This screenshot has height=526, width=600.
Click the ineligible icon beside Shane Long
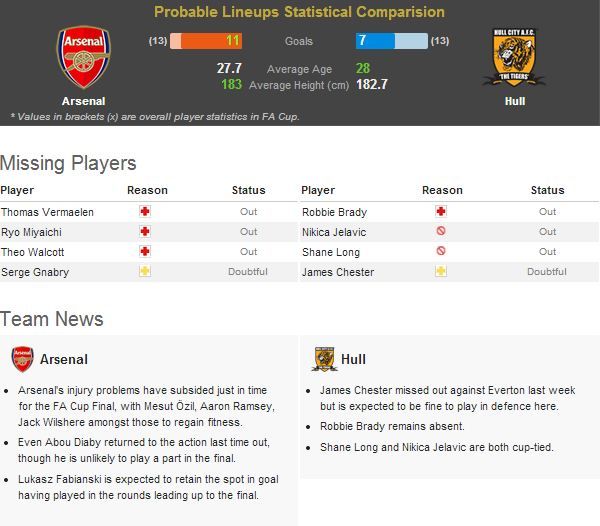click(441, 251)
